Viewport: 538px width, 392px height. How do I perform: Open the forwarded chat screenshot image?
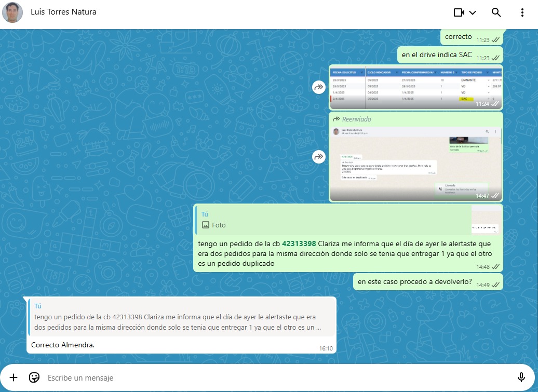point(415,162)
